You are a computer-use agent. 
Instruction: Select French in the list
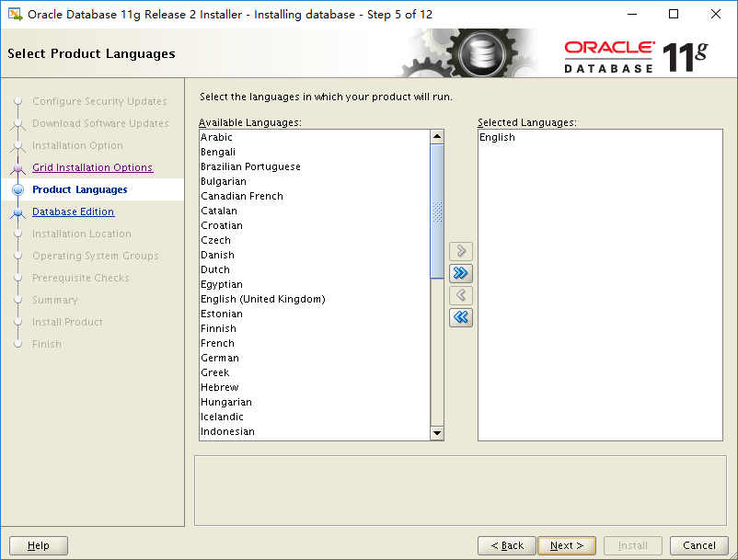[315, 343]
